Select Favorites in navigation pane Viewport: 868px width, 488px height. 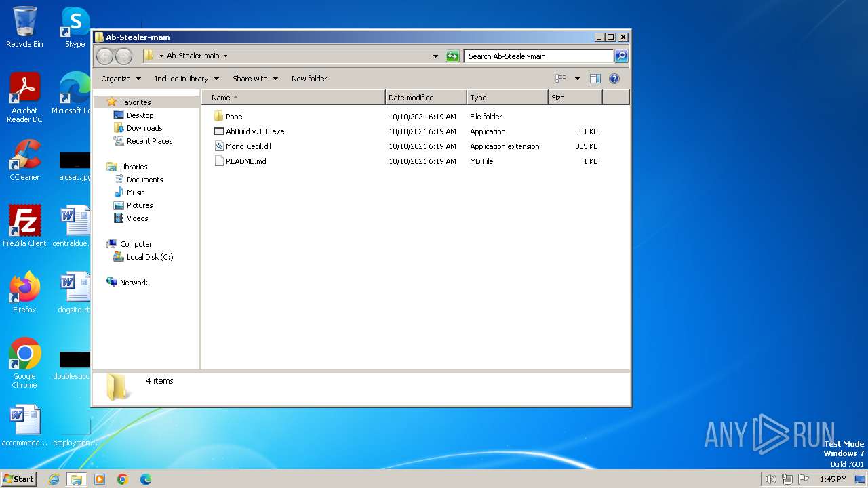coord(135,102)
